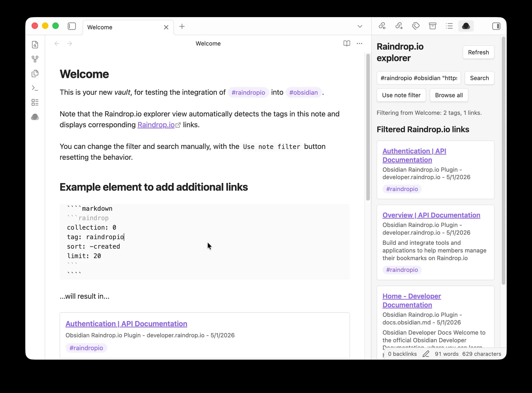532x393 pixels.
Task: Click Browse all button
Action: [449, 95]
